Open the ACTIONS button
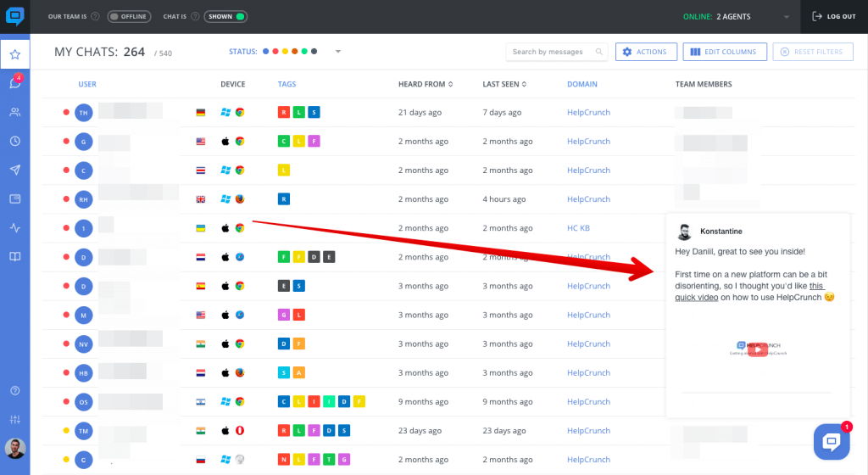868x475 pixels. tap(646, 52)
